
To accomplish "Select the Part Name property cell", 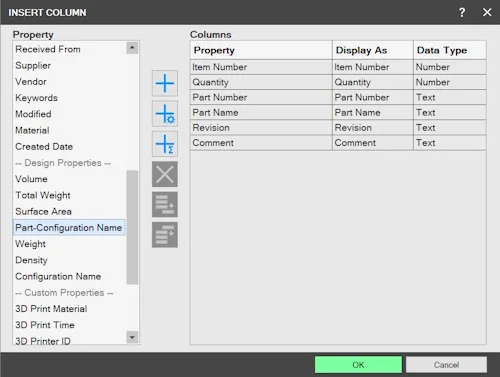I will coord(261,113).
